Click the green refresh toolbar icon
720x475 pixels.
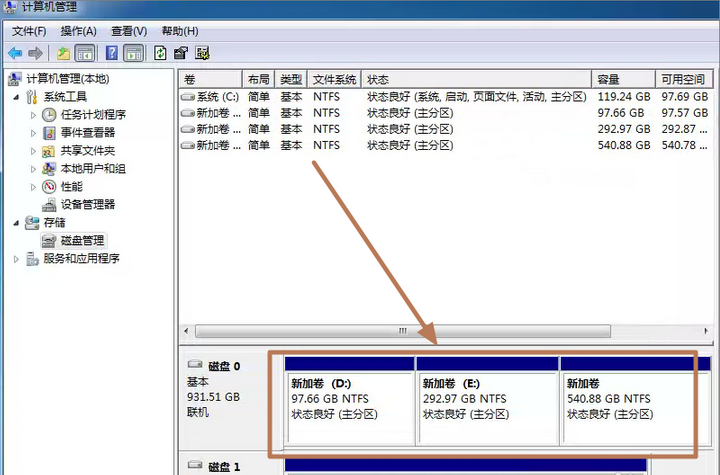click(x=160, y=53)
